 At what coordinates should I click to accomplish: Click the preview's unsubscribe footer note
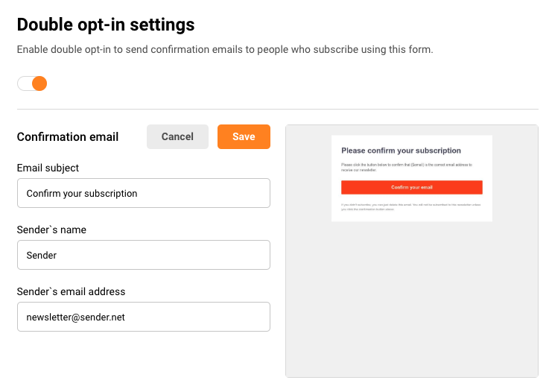tap(410, 206)
